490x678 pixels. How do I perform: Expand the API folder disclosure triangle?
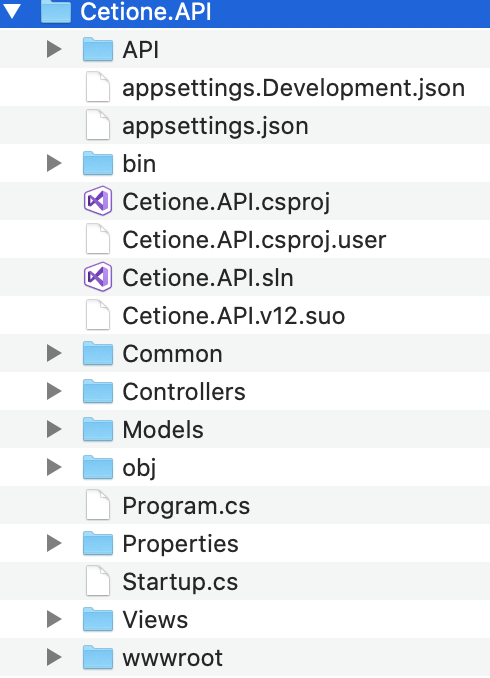coord(54,49)
